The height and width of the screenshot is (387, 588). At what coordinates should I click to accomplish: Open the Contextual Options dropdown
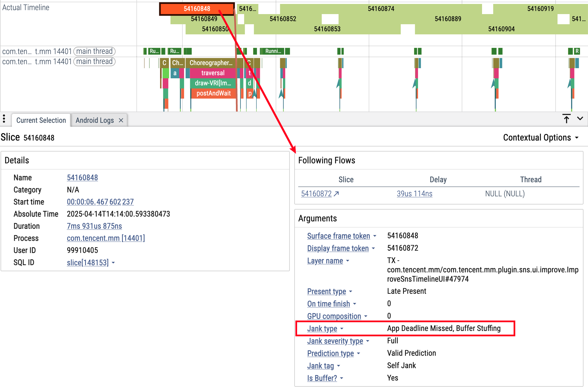(541, 137)
